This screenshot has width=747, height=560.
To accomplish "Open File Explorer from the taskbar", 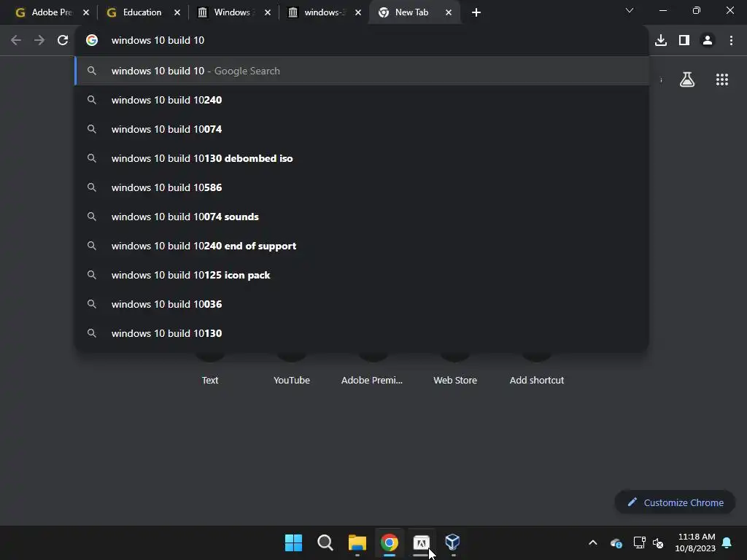I will 357,542.
